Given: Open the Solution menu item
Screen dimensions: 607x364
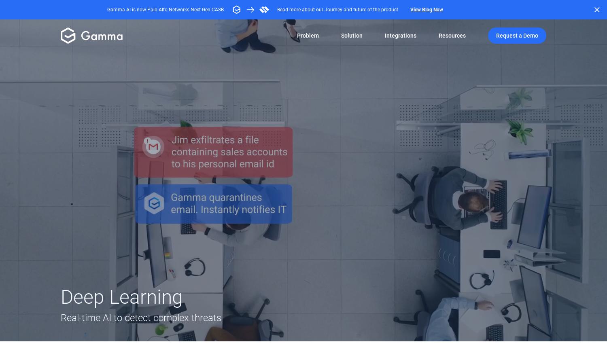Looking at the screenshot, I should click(x=352, y=36).
